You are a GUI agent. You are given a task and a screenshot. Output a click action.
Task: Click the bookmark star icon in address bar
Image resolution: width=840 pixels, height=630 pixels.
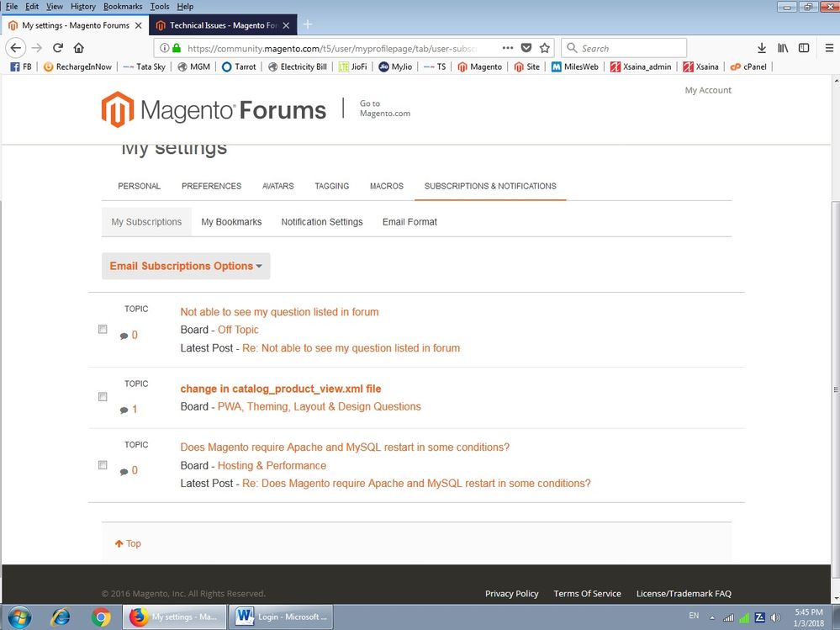(x=545, y=48)
